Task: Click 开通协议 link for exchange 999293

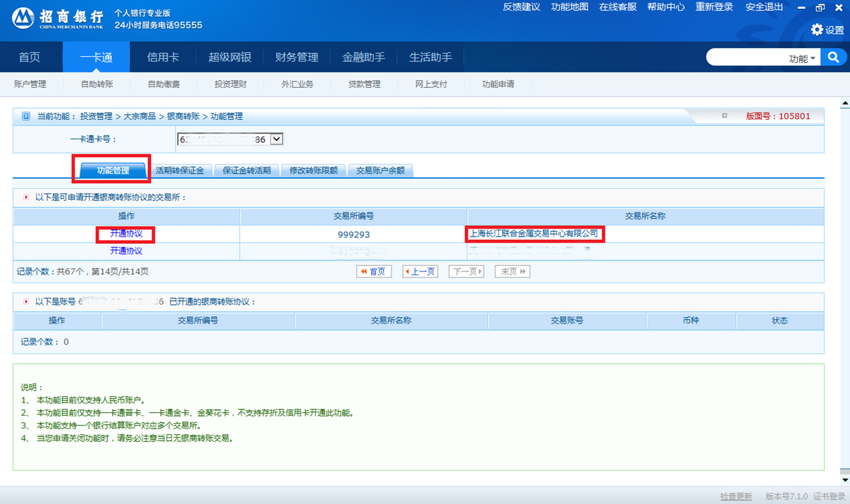Action: click(126, 234)
